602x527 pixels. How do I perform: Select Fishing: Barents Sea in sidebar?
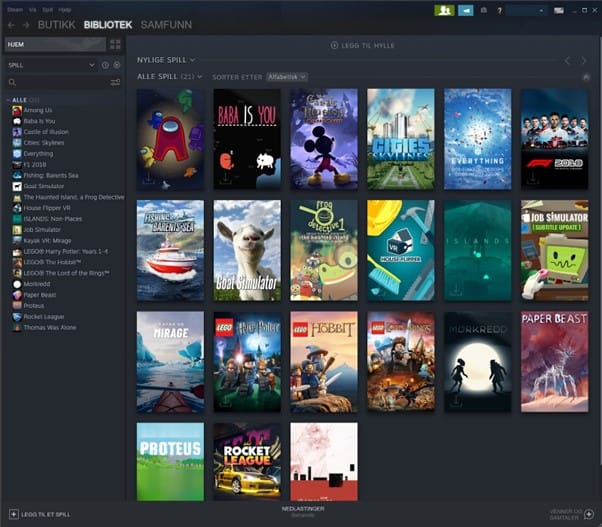coord(51,175)
